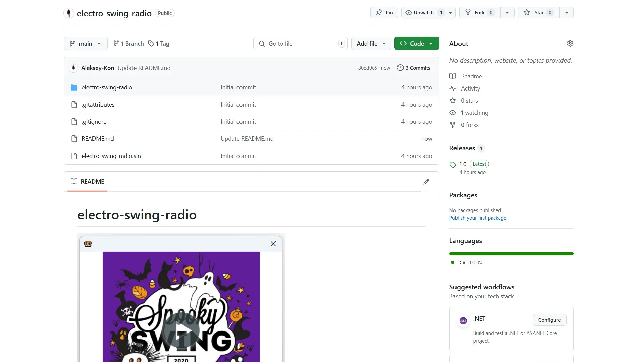Open the Unwatch notifications dropdown arrow
The height and width of the screenshot is (362, 644).
point(450,13)
